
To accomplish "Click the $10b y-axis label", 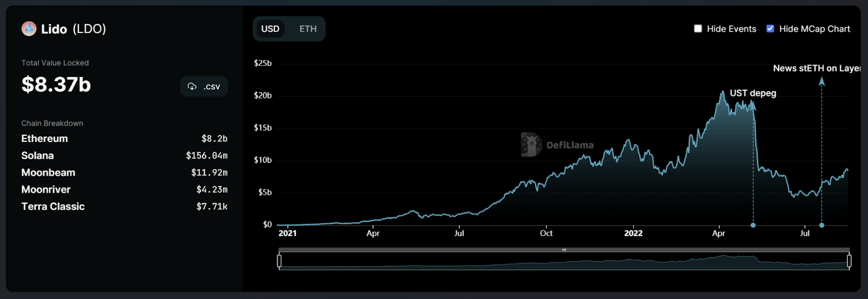I will point(263,160).
